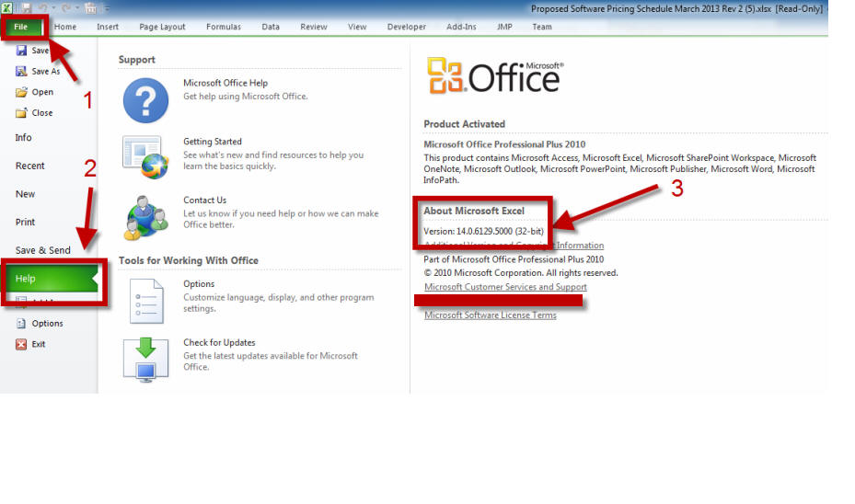Screen dimensions: 855x504
Task: Click the Microsoft Office Help question mark icon
Action: [x=145, y=100]
